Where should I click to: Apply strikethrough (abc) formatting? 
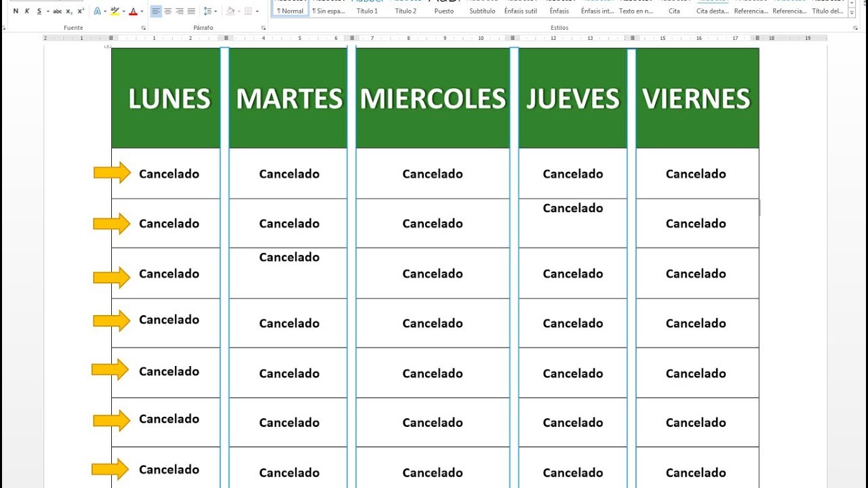58,12
